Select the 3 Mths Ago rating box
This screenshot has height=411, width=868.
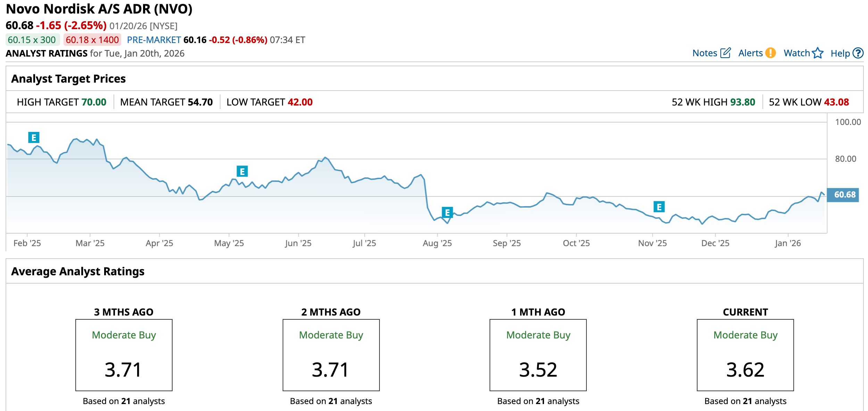(x=124, y=355)
